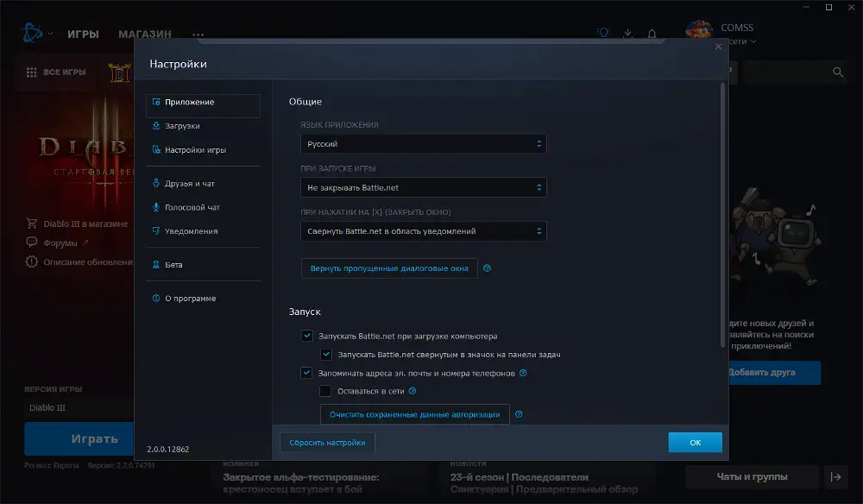Enable the Оставаться в сети checkbox
This screenshot has width=863, height=504.
pos(325,390)
